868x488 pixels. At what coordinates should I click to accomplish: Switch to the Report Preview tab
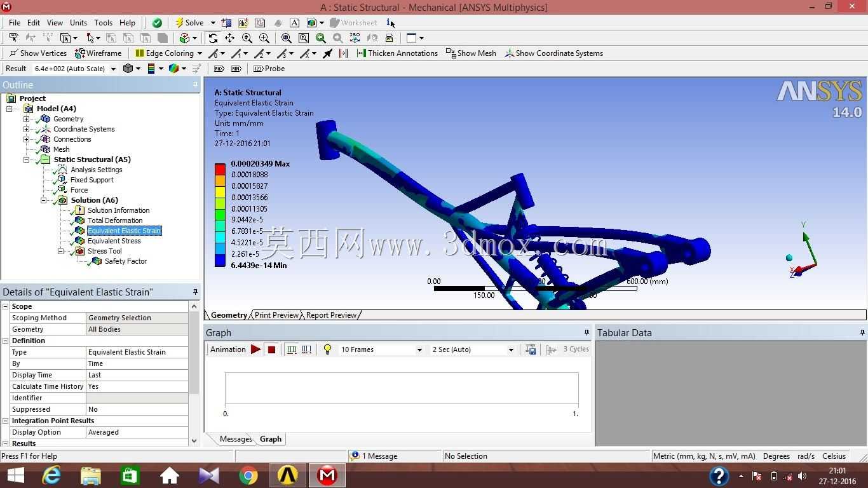(x=331, y=315)
